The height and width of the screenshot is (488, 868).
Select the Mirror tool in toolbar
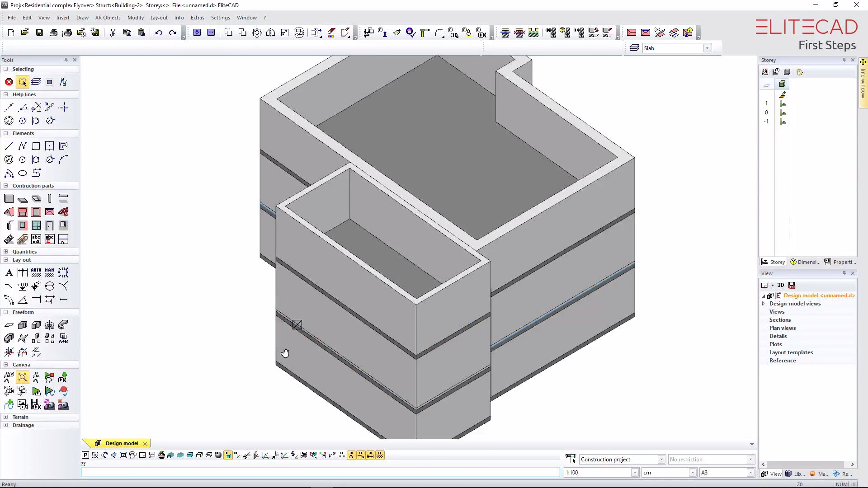pyautogui.click(x=271, y=33)
